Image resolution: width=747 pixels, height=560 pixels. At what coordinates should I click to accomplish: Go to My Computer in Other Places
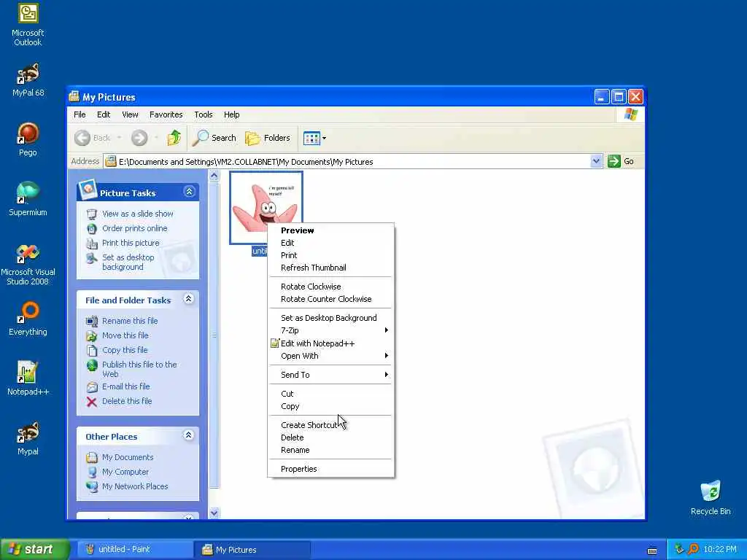coord(125,472)
